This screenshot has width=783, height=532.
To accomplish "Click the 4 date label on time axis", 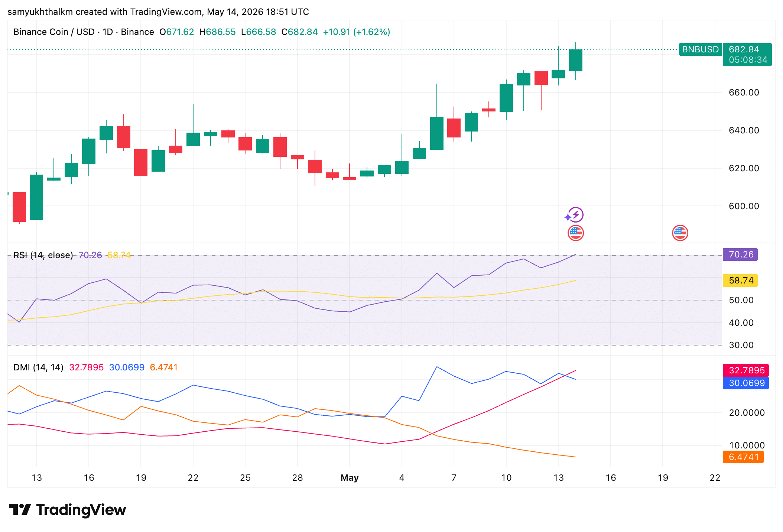I will 402,478.
